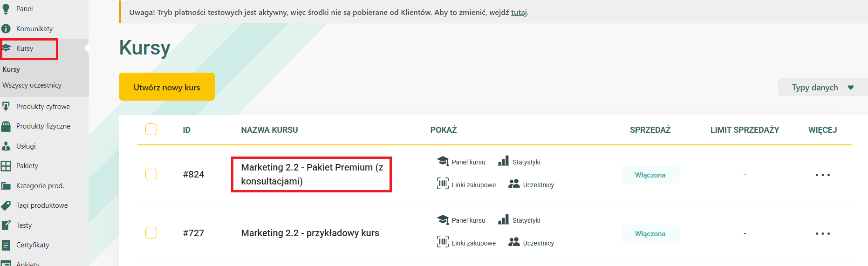
Task: Open Produkty cyfrowe in sidebar
Action: click(43, 107)
